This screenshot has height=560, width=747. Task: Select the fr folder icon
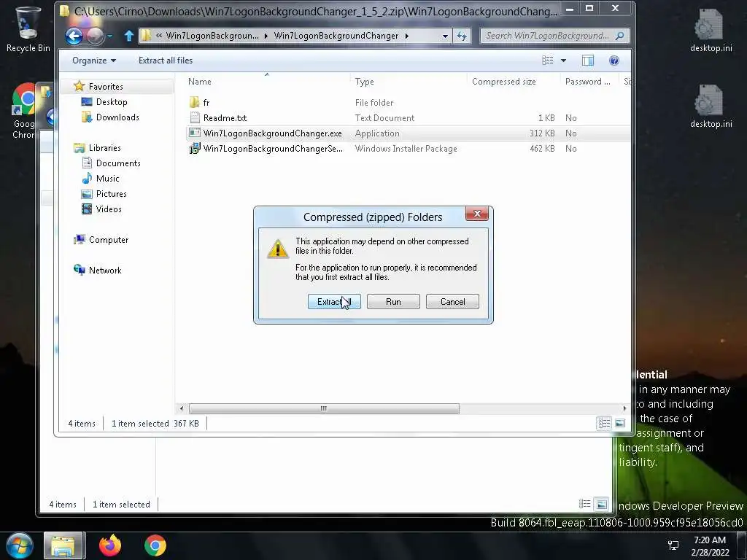[194, 102]
